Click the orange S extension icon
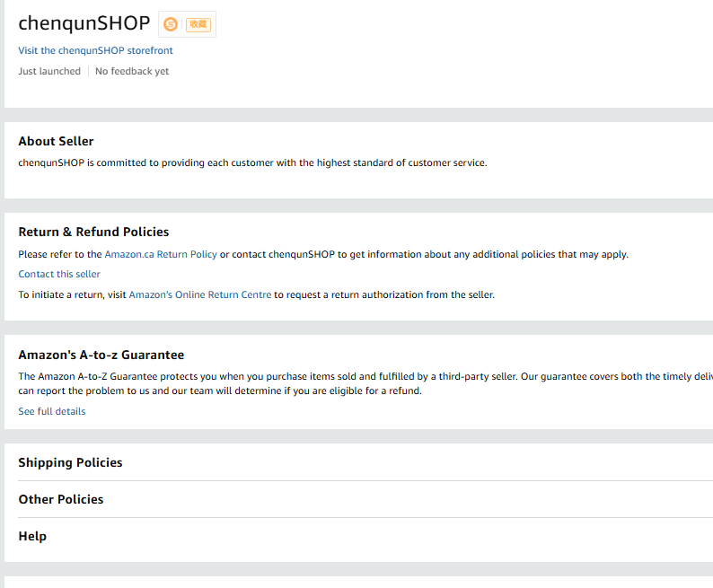This screenshot has height=588, width=713. click(171, 24)
